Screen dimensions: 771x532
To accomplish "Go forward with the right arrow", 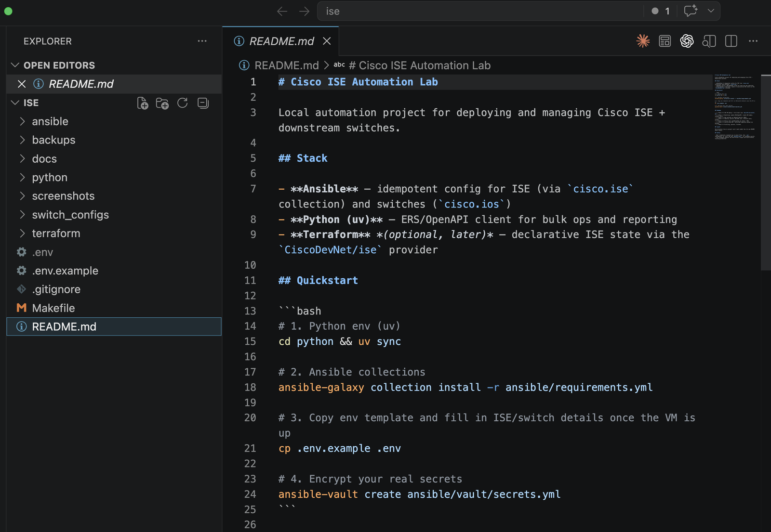I will pos(304,11).
